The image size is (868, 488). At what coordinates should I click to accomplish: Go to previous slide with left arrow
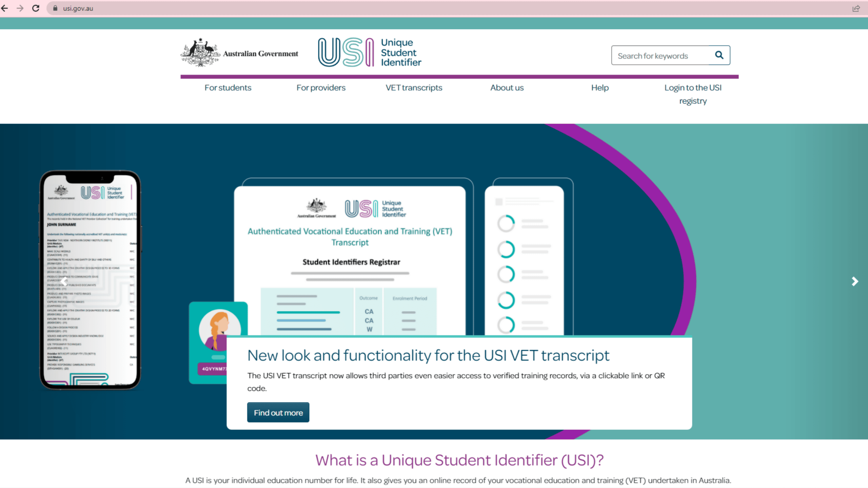(64, 281)
